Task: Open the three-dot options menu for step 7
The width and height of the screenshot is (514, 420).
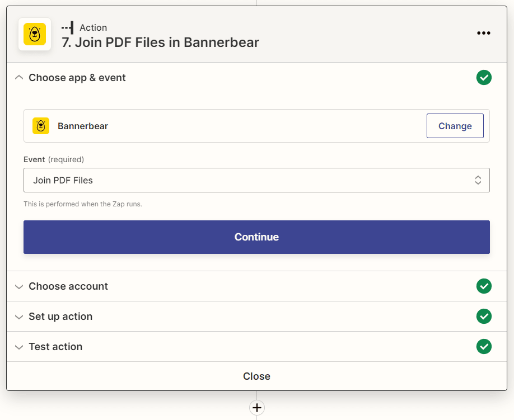Action: (x=483, y=33)
